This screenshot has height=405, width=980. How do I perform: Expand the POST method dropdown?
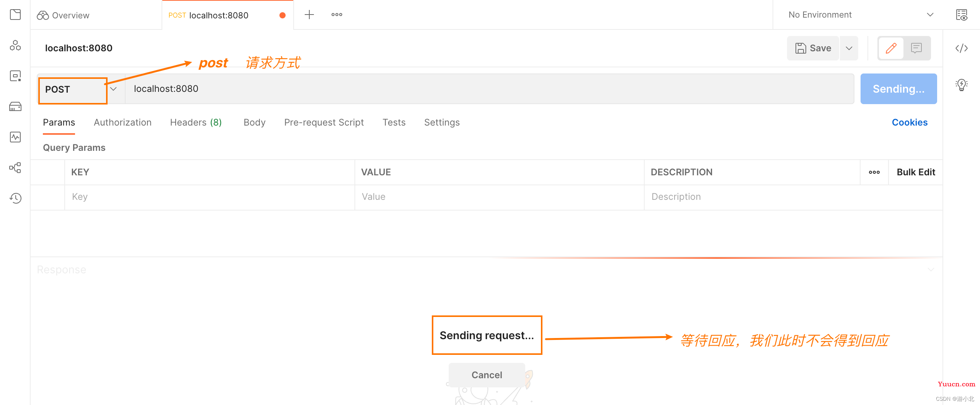click(113, 89)
